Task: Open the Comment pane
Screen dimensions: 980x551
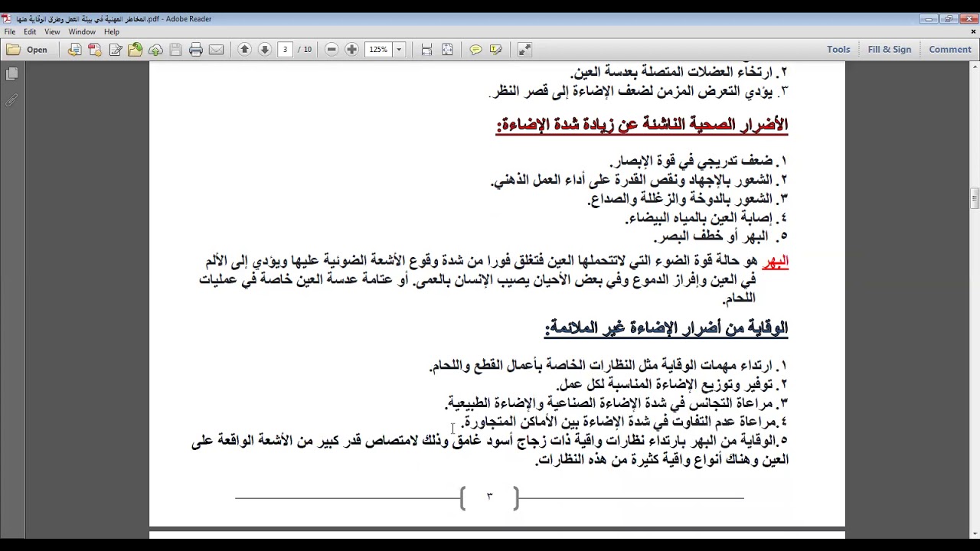Action: (x=950, y=50)
